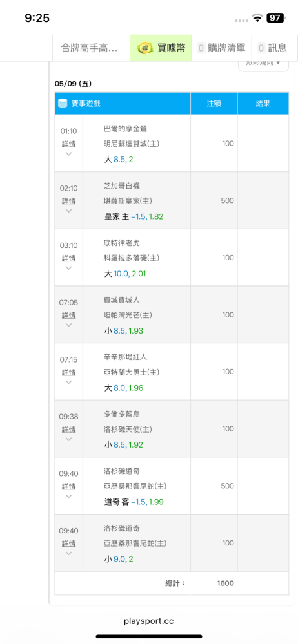Open the 訊息 tab
The height and width of the screenshot is (644, 298).
(272, 48)
